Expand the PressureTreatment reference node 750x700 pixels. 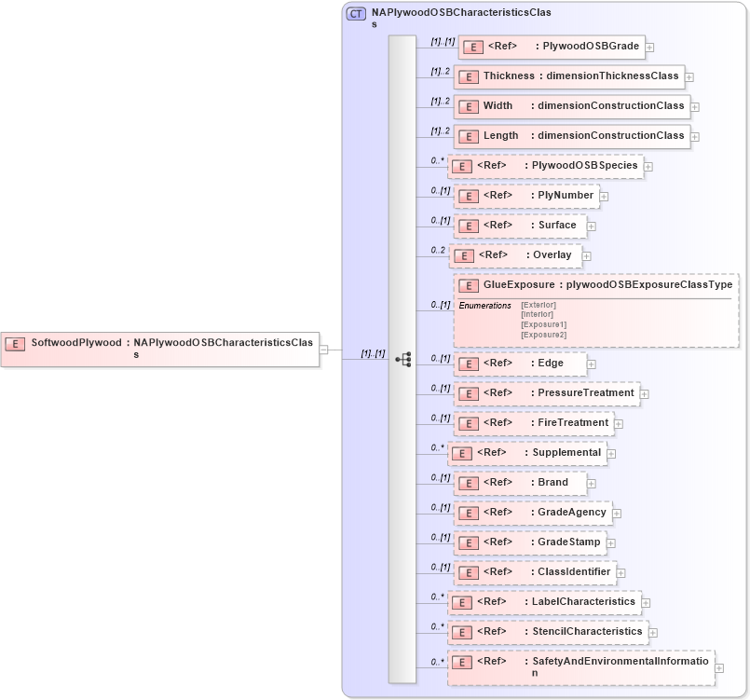(x=645, y=394)
